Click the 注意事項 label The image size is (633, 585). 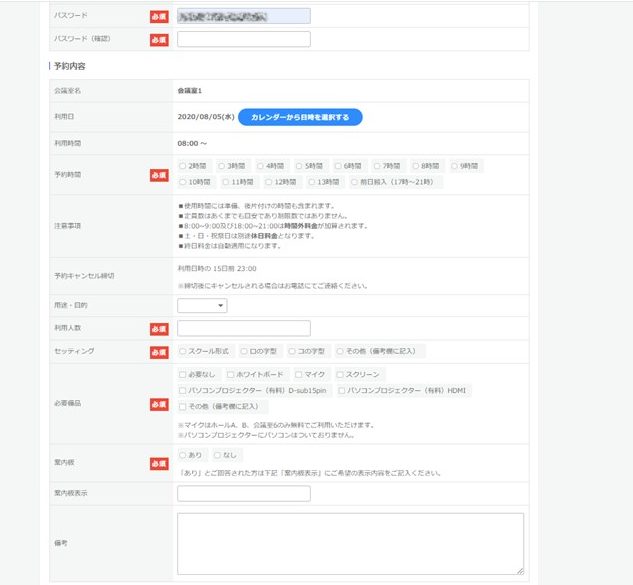pos(67,226)
